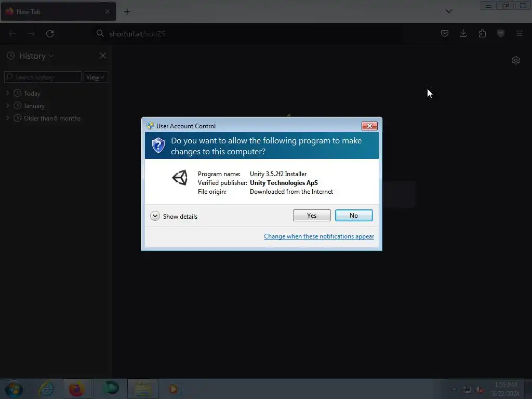The height and width of the screenshot is (399, 532).
Task: Open the History sidebar switcher dropdown
Action: click(36, 56)
